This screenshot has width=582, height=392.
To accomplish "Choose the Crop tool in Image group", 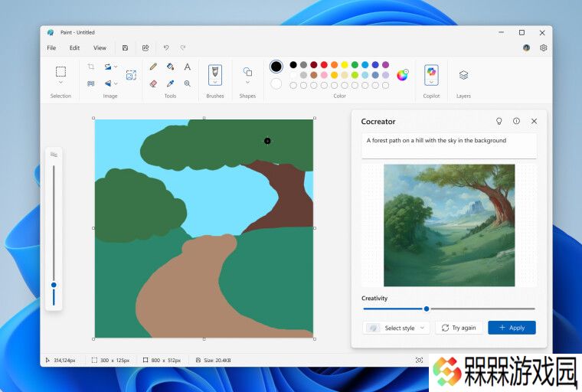I will (90, 67).
